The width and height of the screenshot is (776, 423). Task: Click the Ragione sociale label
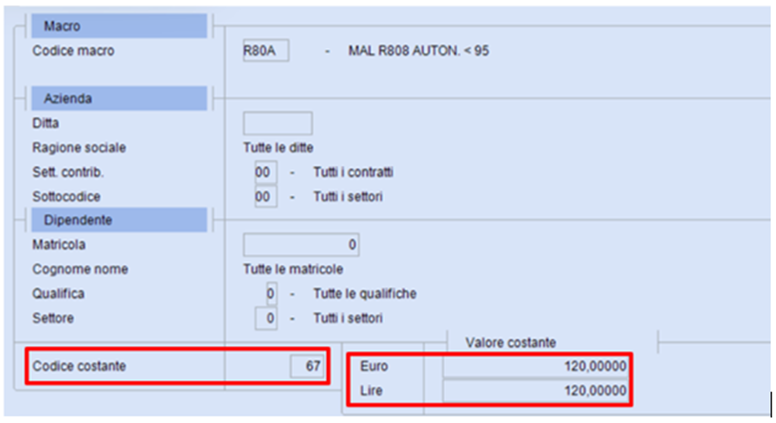(79, 147)
